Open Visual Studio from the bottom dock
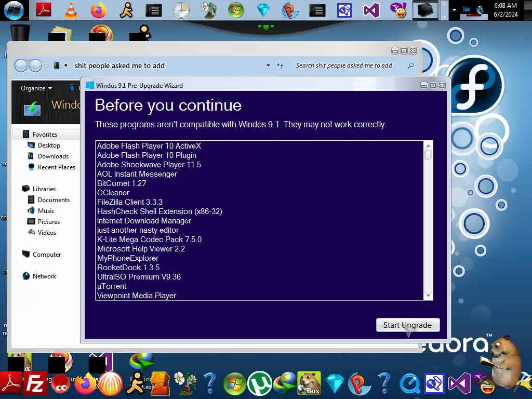Viewport: 532px width, 399px height. coord(459,384)
